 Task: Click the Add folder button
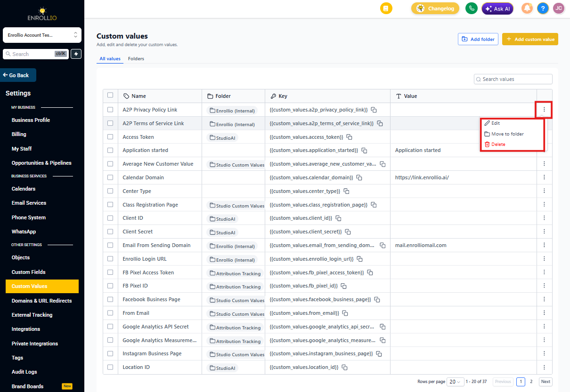click(x=478, y=39)
